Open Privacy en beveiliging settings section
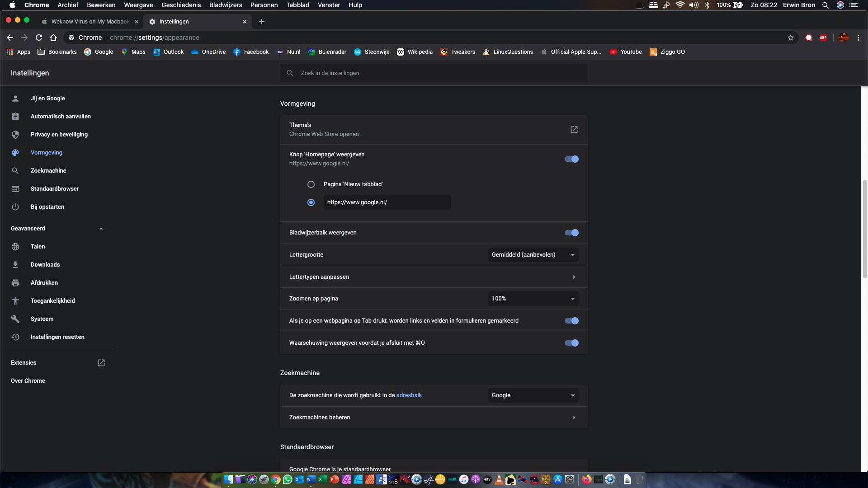The image size is (868, 488). [59, 135]
